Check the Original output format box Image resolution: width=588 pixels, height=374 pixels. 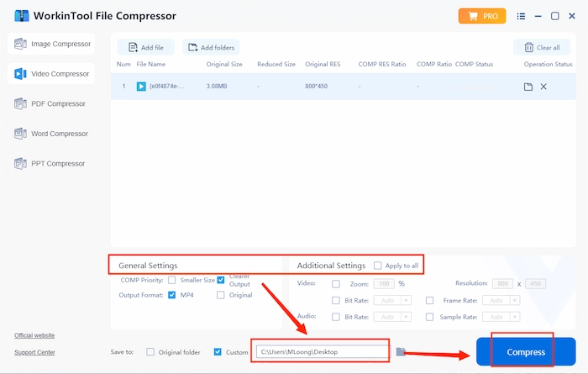221,295
